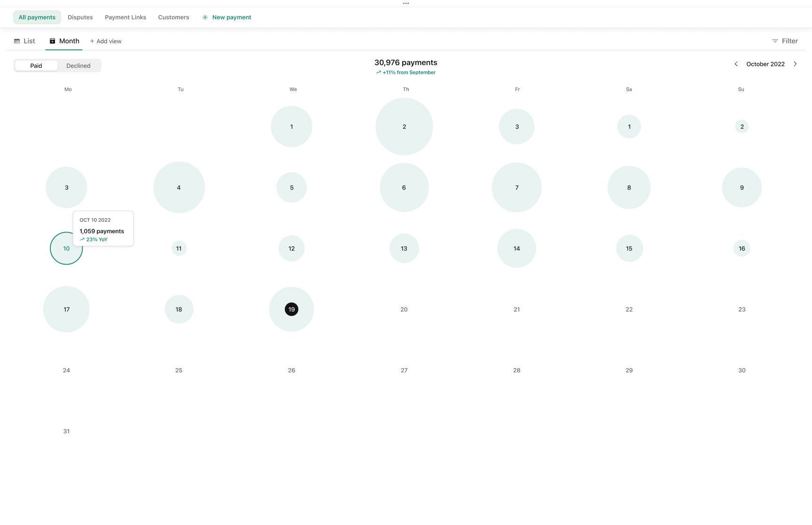Click the Filter button label
812x525 pixels.
[x=790, y=41]
